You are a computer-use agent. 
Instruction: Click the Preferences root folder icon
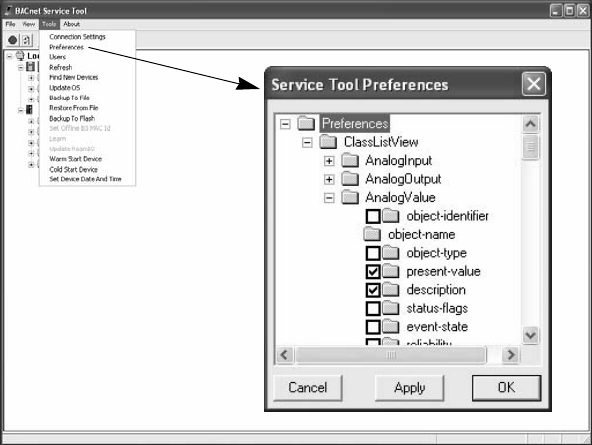click(306, 123)
